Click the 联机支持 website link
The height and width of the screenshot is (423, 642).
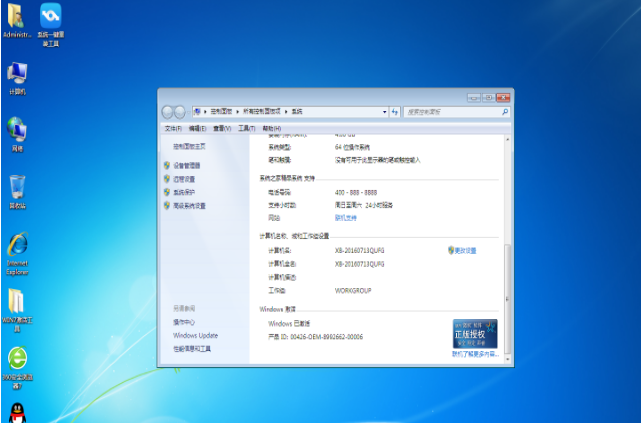[346, 218]
